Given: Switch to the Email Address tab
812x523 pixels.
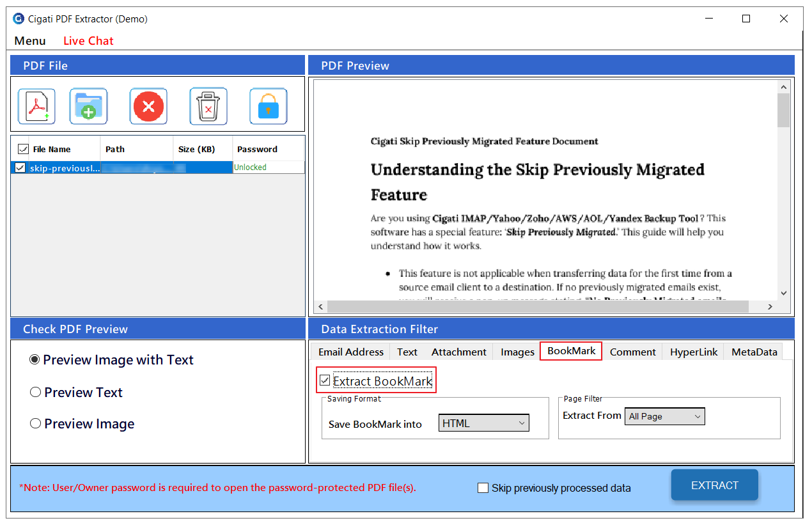Looking at the screenshot, I should pyautogui.click(x=351, y=352).
